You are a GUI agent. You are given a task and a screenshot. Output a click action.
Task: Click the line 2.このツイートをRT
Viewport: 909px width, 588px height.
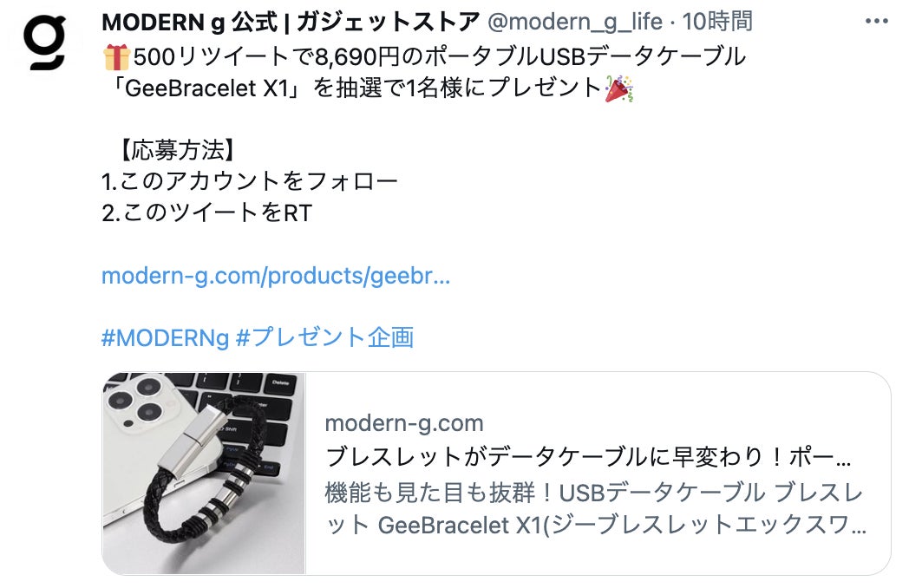pyautogui.click(x=207, y=212)
